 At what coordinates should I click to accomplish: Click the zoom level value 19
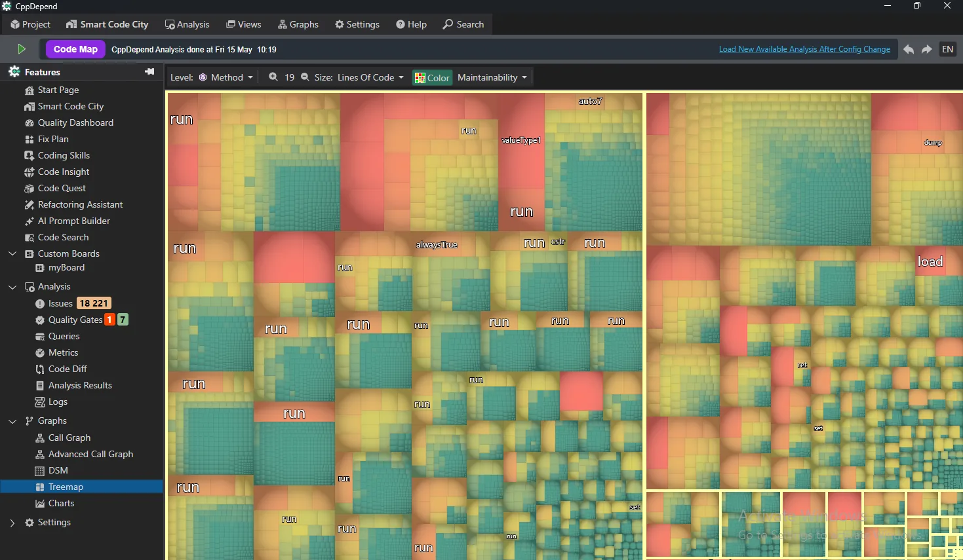click(x=289, y=77)
